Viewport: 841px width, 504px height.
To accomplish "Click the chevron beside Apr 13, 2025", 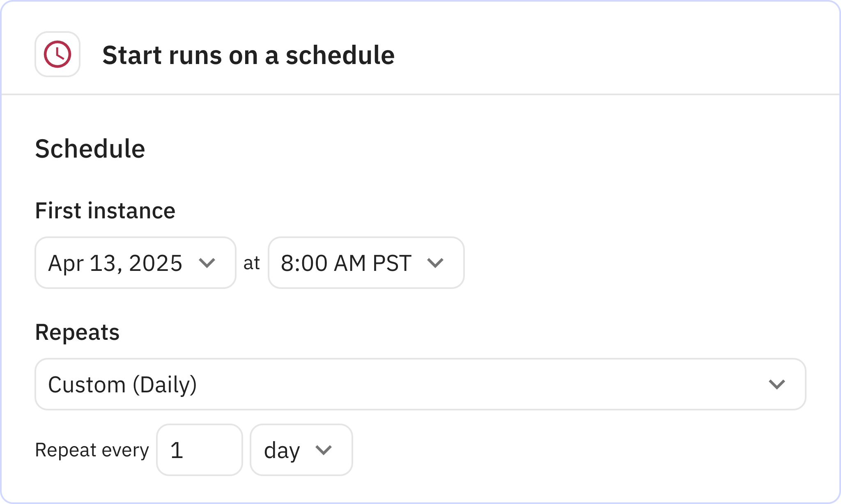I will [x=207, y=263].
